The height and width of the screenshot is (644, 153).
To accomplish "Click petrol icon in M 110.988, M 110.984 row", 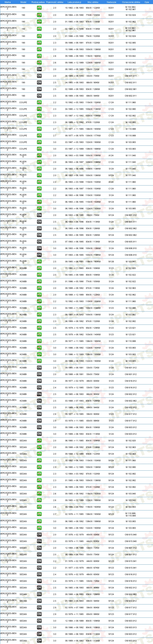I will point(39,514).
